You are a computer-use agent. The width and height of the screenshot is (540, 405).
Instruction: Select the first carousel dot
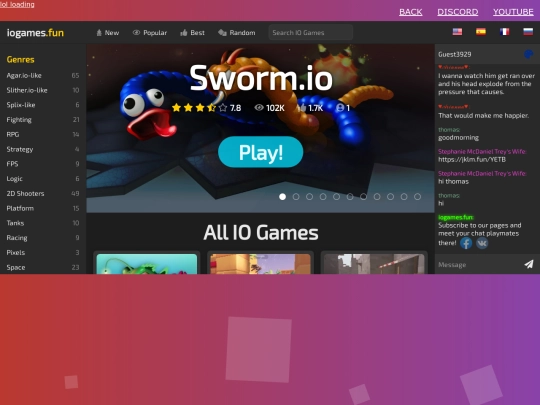(x=282, y=197)
